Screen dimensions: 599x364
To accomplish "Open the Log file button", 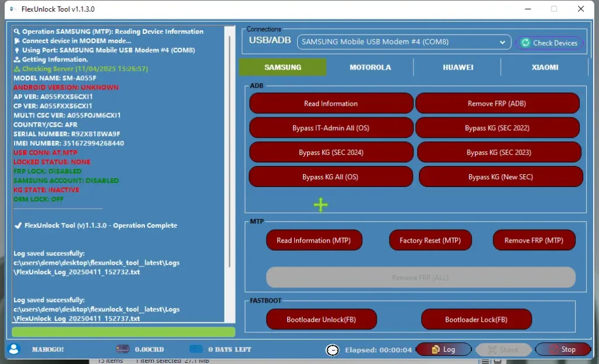I will click(x=443, y=349).
